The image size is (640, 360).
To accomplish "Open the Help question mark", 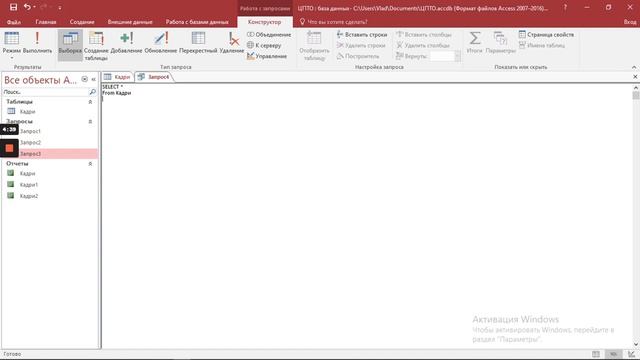I will click(565, 7).
